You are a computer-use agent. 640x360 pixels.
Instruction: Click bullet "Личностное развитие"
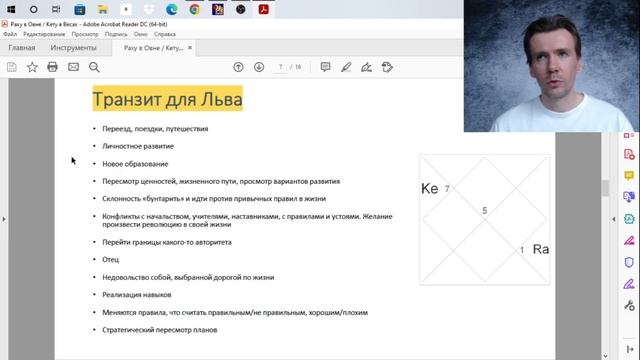click(138, 146)
